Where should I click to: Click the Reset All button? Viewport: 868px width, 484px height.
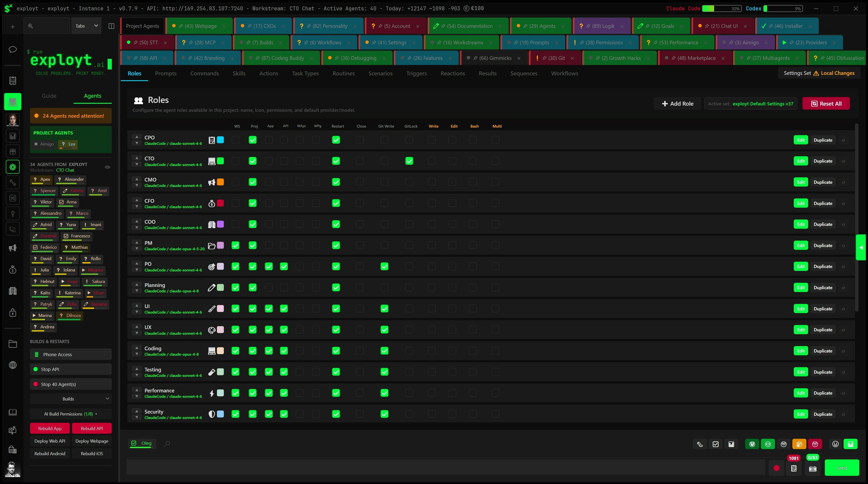click(x=826, y=103)
